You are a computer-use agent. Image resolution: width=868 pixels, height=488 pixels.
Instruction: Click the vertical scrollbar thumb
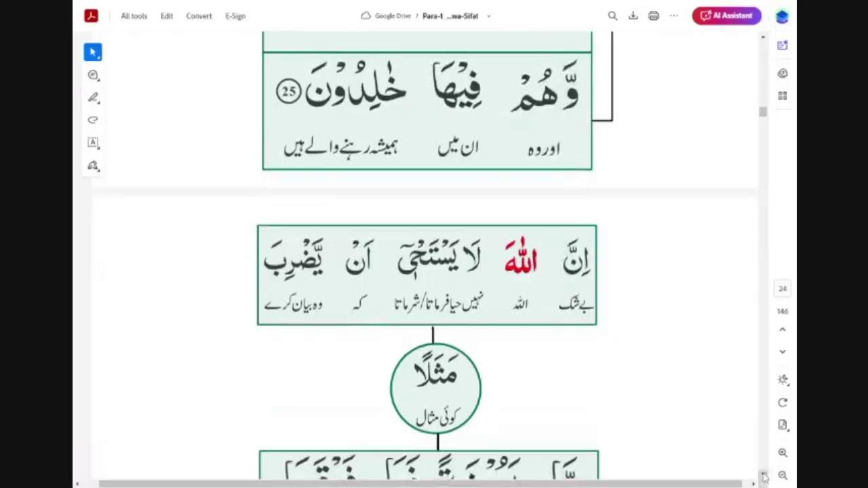click(763, 112)
